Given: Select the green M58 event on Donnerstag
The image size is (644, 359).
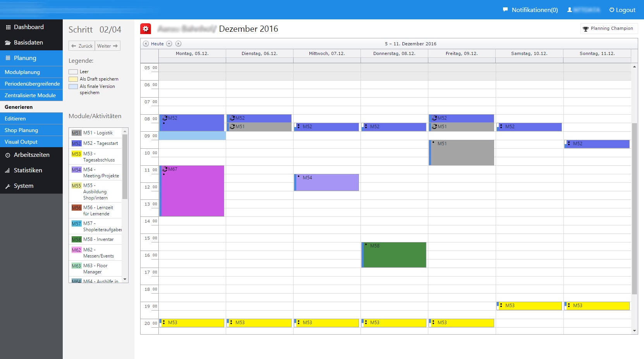Looking at the screenshot, I should pyautogui.click(x=394, y=255).
